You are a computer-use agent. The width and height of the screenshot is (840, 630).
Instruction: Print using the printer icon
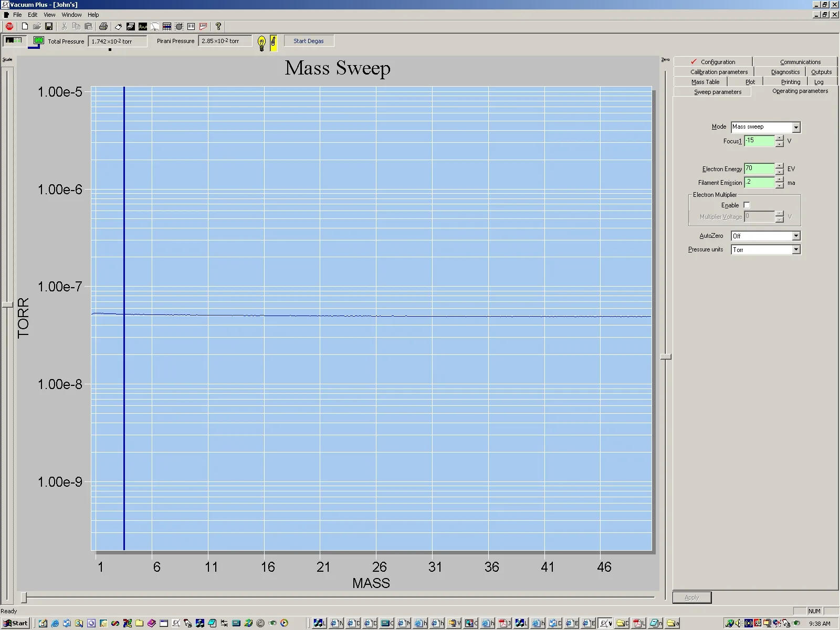click(103, 26)
